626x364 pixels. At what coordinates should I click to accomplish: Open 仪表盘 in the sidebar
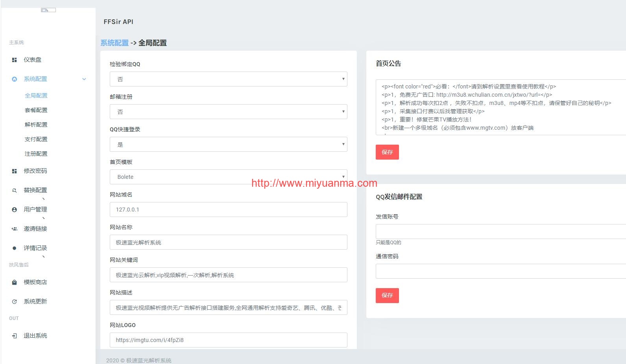pos(32,60)
